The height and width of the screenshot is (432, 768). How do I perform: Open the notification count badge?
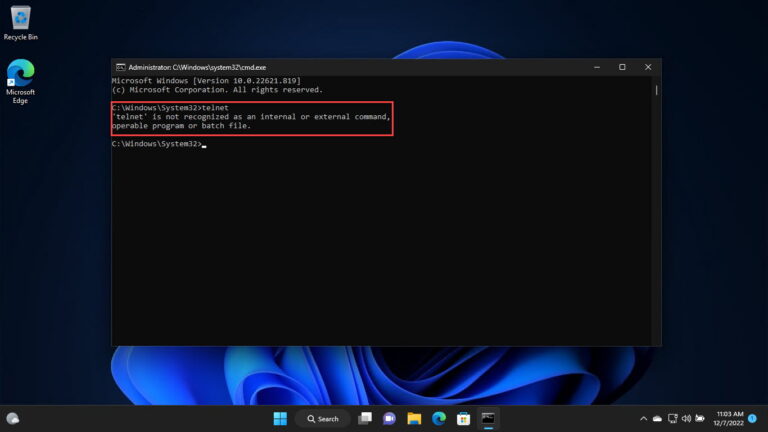point(752,418)
